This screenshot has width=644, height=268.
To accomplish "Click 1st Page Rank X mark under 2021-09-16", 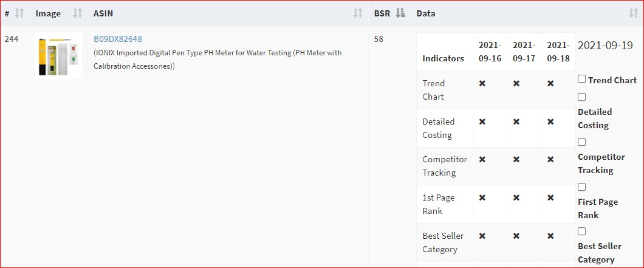I will [x=482, y=198].
